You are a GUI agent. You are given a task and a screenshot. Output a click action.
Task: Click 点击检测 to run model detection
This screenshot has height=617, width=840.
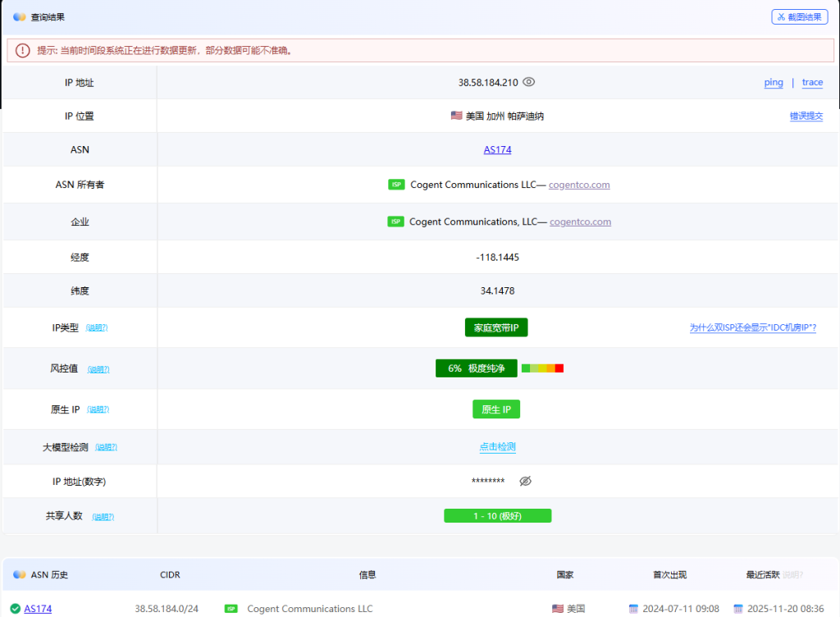(497, 447)
